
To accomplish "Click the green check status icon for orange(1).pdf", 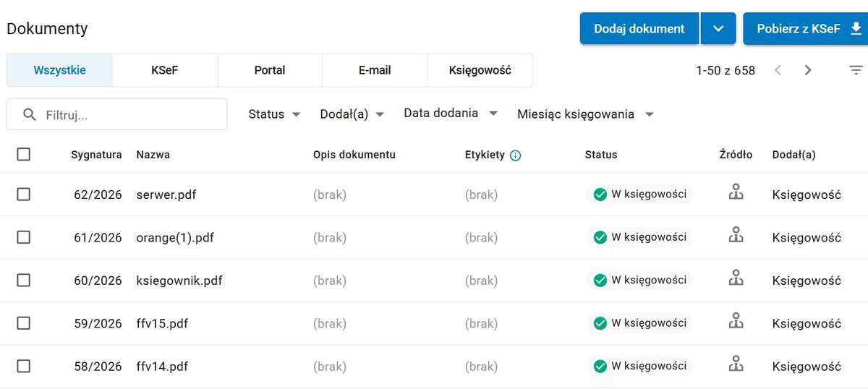I will 600,237.
